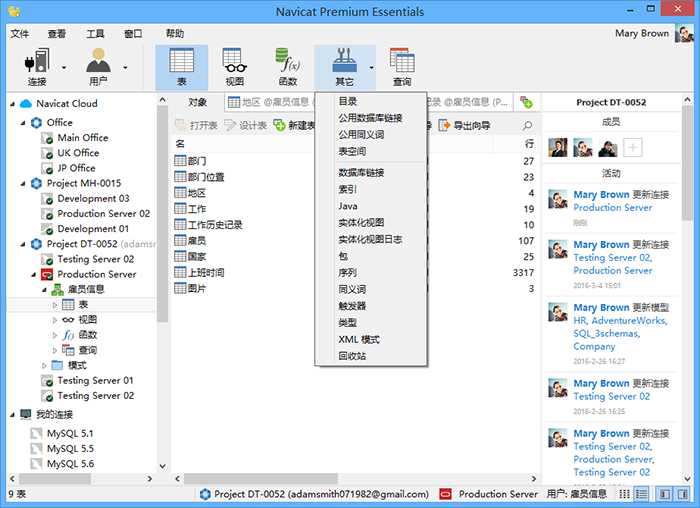Screen dimensions: 700x508
Task: Expand the 函数 tree node
Action: pos(55,335)
